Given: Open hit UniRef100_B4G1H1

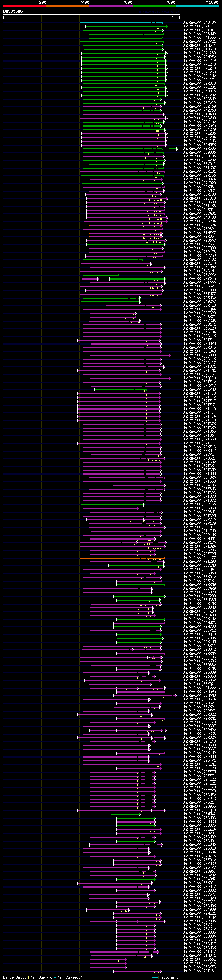Looking at the screenshot, I should 199,271.
